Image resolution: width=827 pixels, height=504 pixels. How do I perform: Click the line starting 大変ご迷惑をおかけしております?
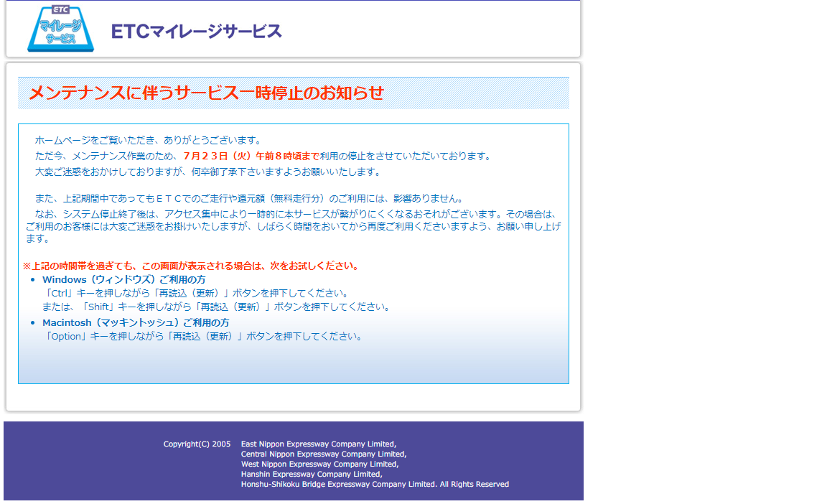pyautogui.click(x=207, y=172)
